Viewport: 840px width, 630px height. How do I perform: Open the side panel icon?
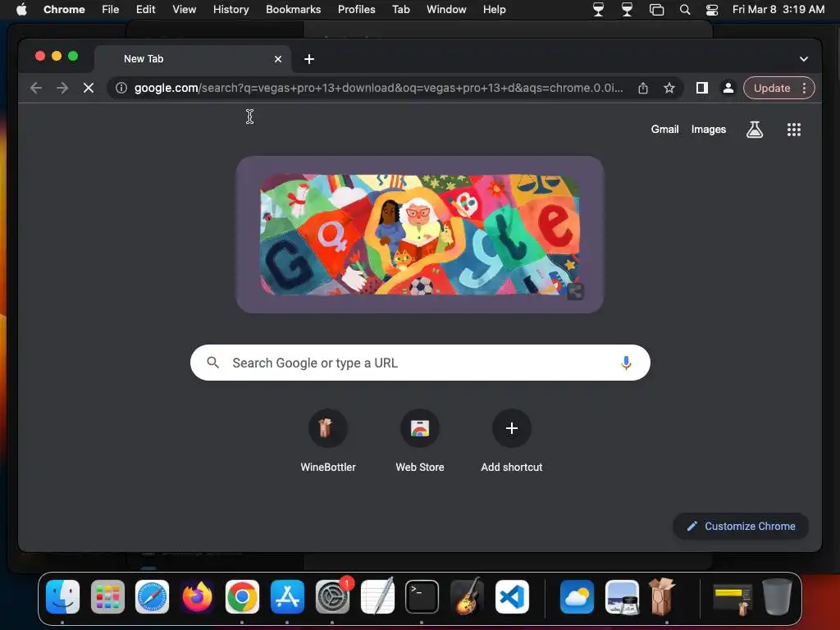(x=702, y=88)
